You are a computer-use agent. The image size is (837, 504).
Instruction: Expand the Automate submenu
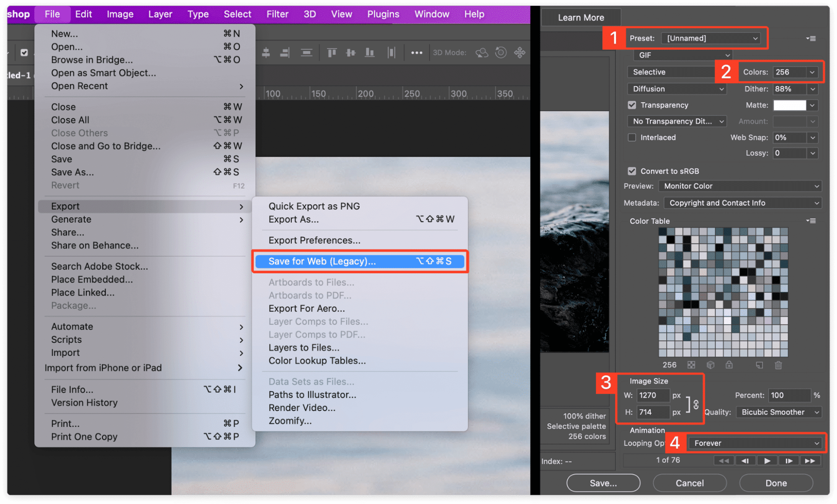145,327
